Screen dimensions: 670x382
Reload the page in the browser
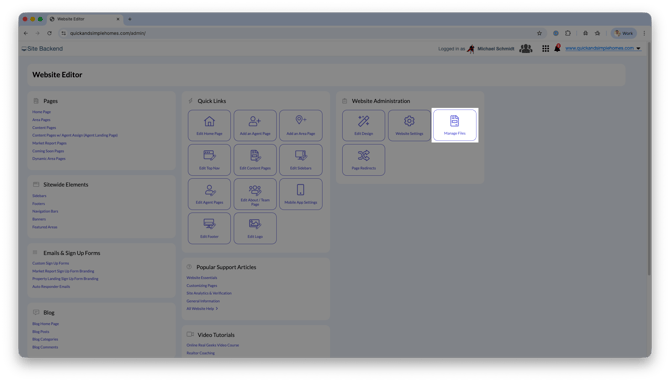click(50, 33)
